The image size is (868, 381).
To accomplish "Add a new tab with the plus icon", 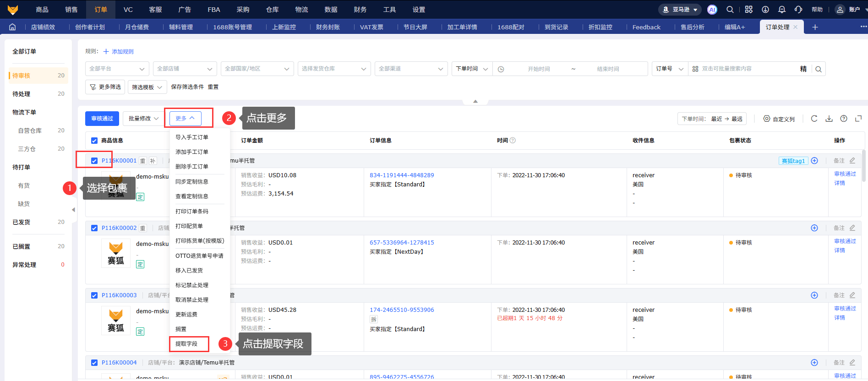I will click(x=815, y=27).
